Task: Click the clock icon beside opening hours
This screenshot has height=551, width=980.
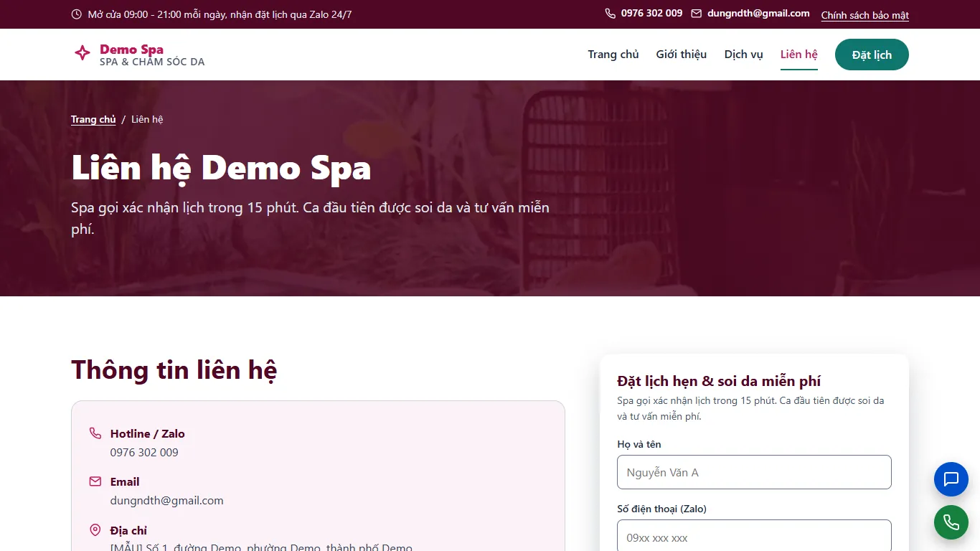Action: [77, 14]
